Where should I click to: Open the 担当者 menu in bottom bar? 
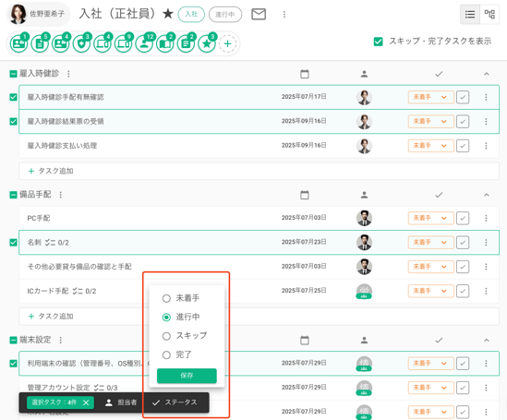pos(121,402)
